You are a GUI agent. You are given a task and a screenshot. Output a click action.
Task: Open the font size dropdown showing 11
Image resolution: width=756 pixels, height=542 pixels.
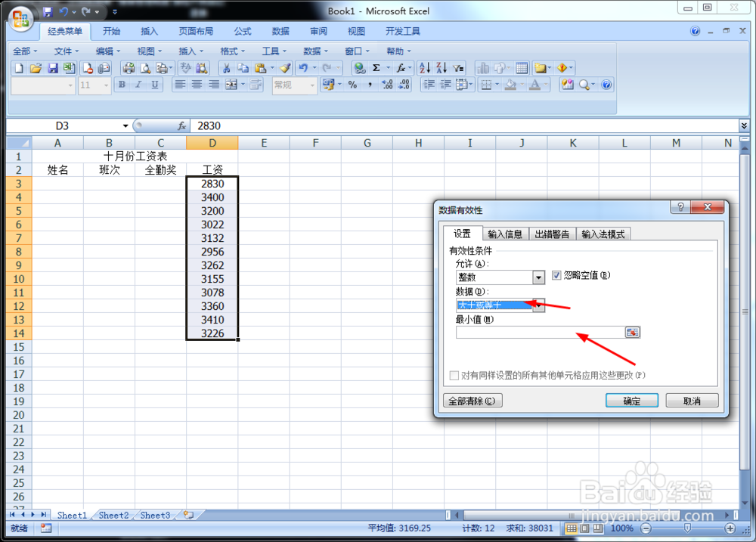point(106,85)
